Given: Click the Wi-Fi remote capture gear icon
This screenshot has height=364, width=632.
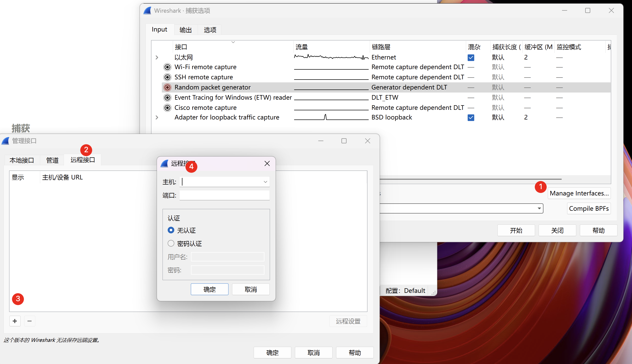Looking at the screenshot, I should [x=167, y=67].
